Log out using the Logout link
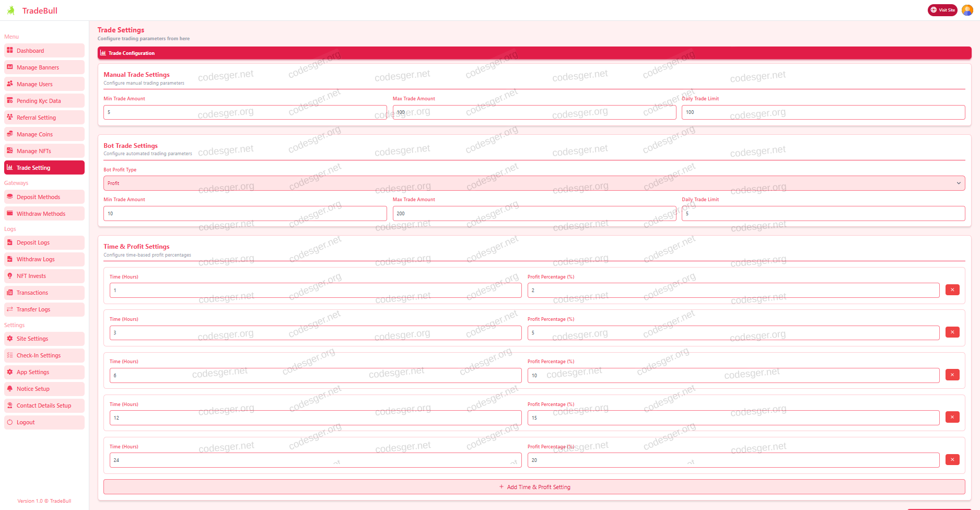The height and width of the screenshot is (510, 980). tap(26, 422)
